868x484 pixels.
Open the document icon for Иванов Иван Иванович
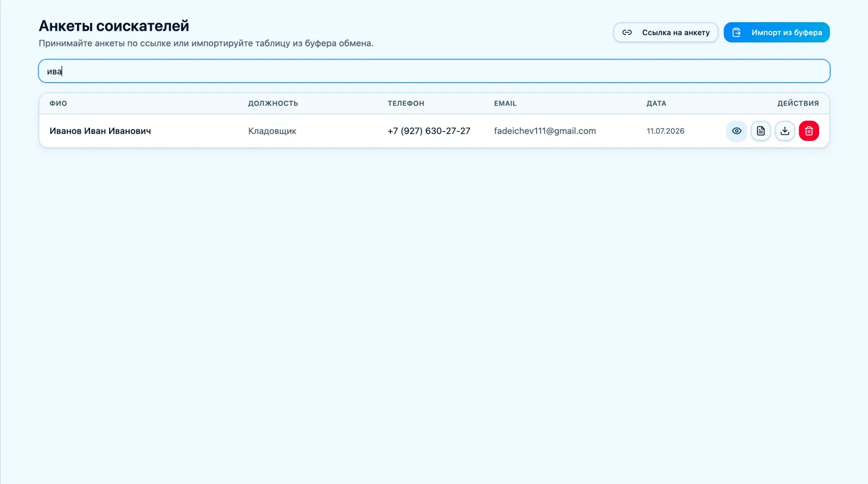[761, 131]
